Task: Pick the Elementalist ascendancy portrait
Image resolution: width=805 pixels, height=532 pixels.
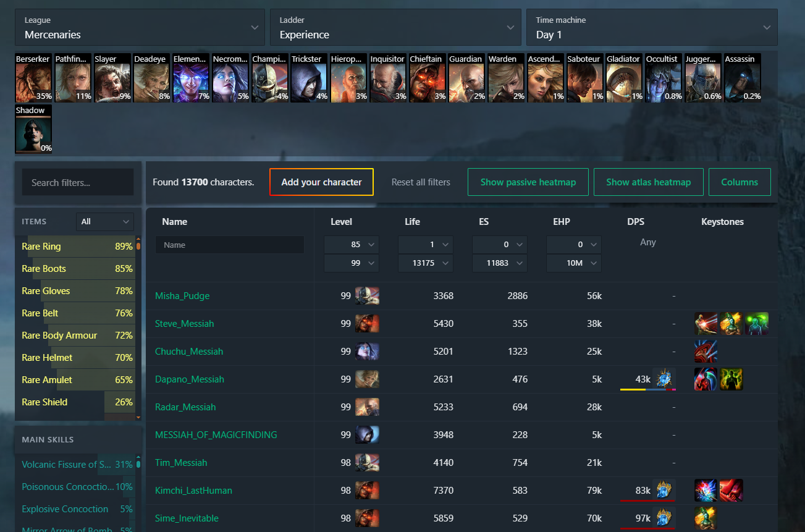Action: 192,78
